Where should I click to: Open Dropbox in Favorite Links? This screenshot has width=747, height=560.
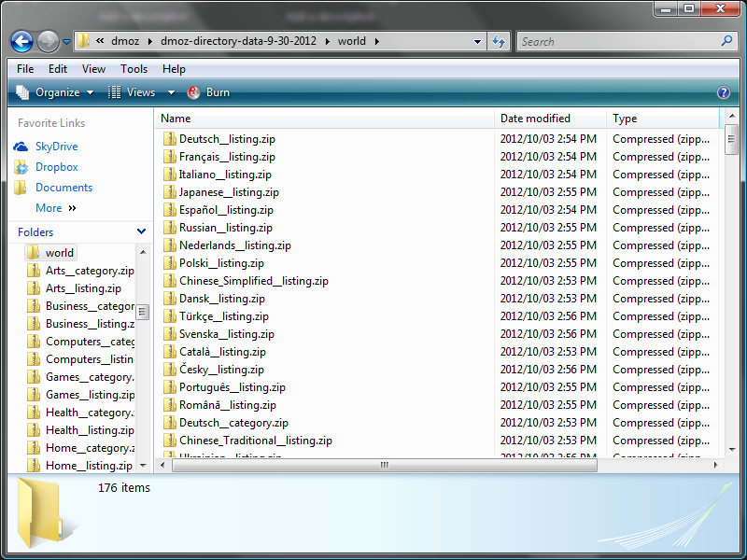point(56,167)
